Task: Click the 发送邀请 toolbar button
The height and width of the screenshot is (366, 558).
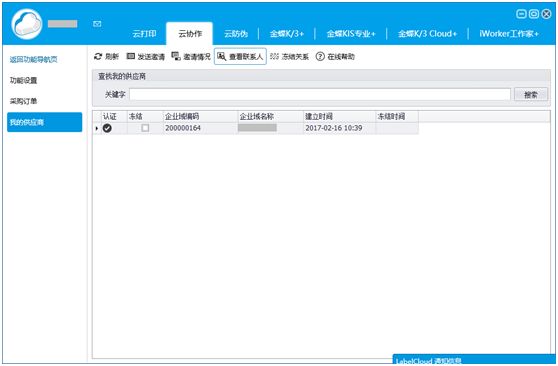Action: (146, 56)
